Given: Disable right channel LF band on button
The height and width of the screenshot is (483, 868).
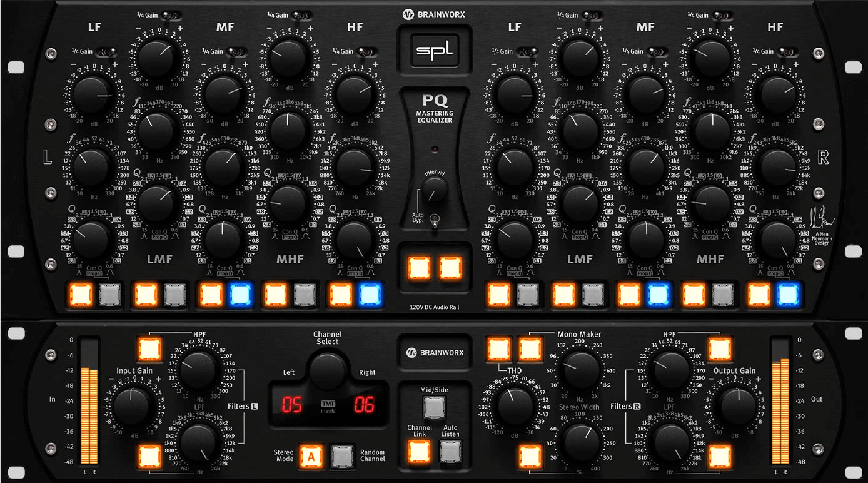Looking at the screenshot, I should tap(499, 294).
